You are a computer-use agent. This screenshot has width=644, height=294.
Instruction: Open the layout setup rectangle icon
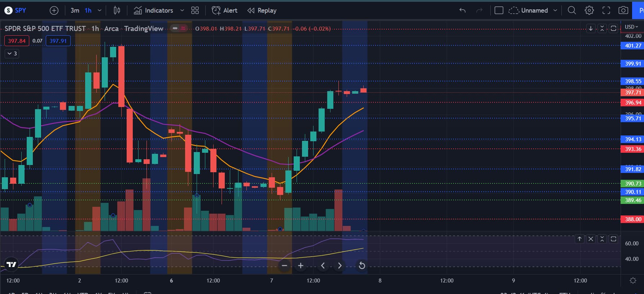tap(499, 10)
